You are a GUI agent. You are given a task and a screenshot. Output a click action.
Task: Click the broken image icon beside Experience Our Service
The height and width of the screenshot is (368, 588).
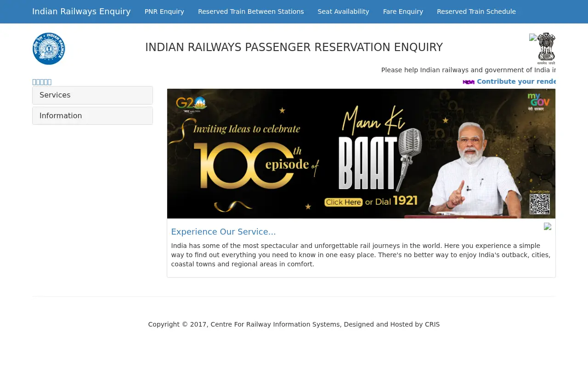pyautogui.click(x=548, y=226)
